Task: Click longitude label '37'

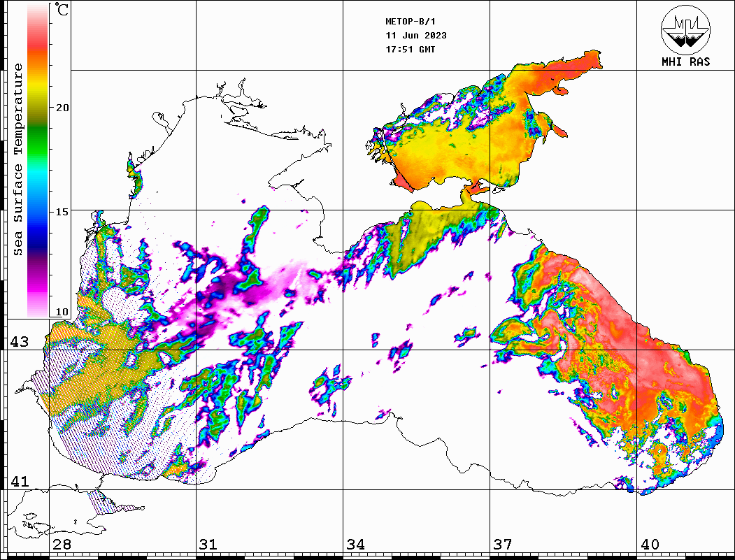Action: [x=503, y=544]
